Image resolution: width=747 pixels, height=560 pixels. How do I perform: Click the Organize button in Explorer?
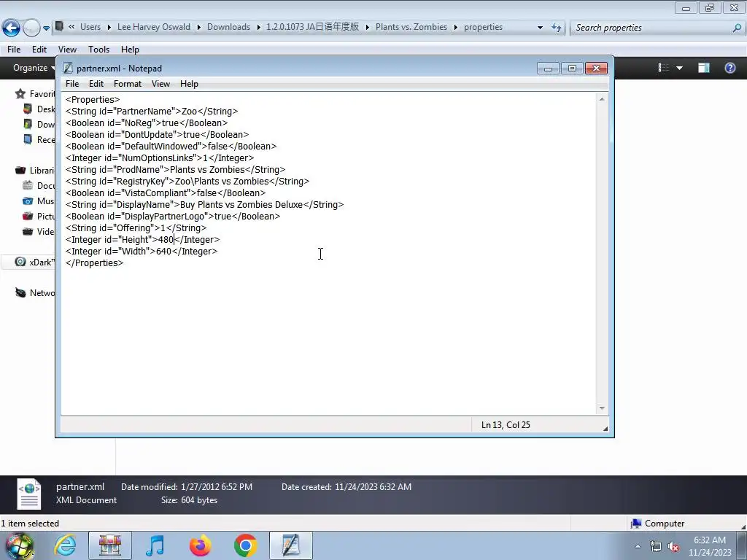pos(34,68)
